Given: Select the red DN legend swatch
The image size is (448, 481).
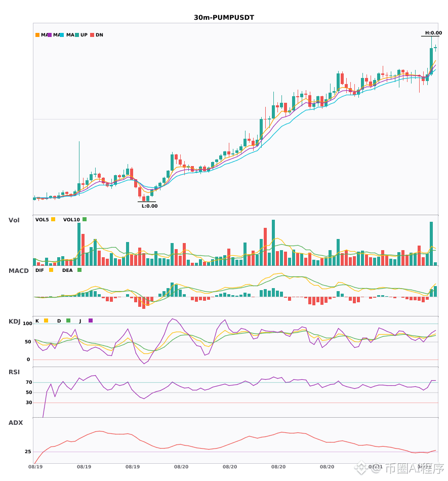Looking at the screenshot, I should [x=92, y=35].
